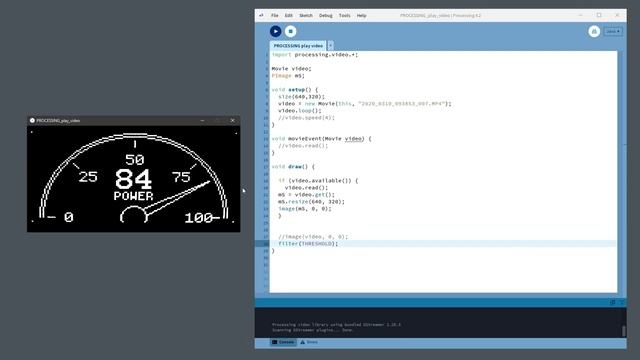Open the Tools menu
This screenshot has width=640, height=360.
coord(344,16)
